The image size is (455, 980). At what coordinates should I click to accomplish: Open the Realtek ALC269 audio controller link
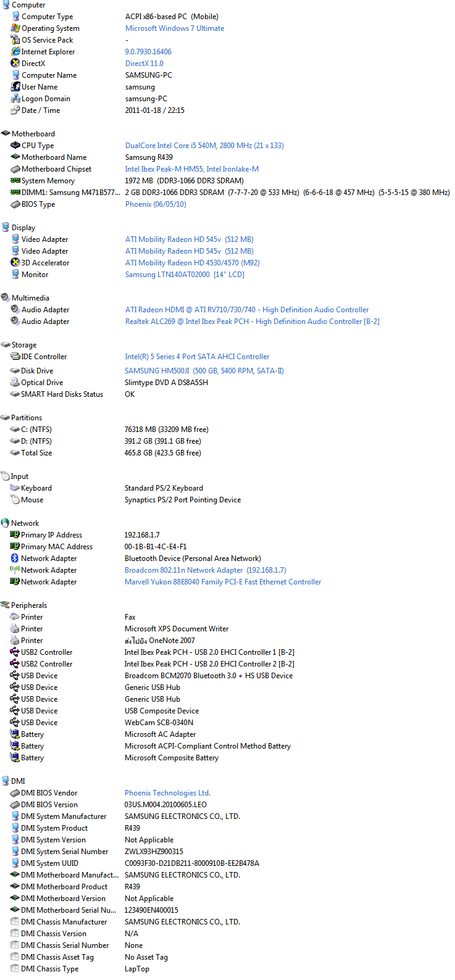(x=253, y=322)
